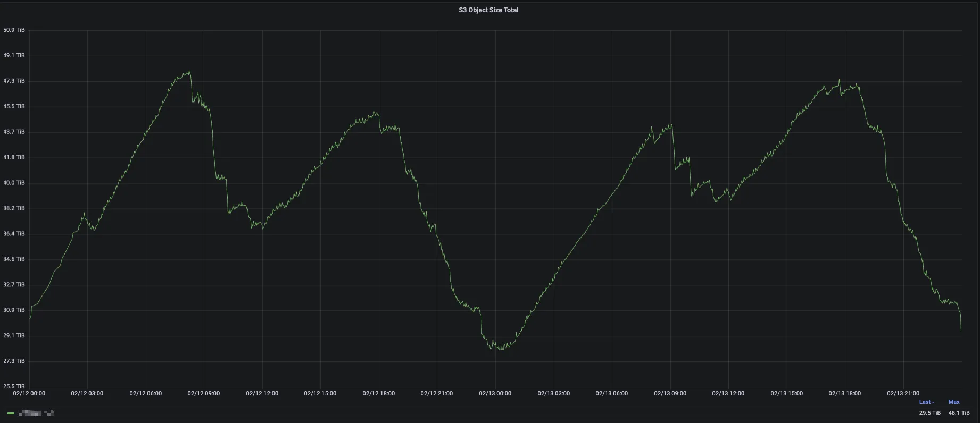Click the sort chevron beside Last

point(933,403)
